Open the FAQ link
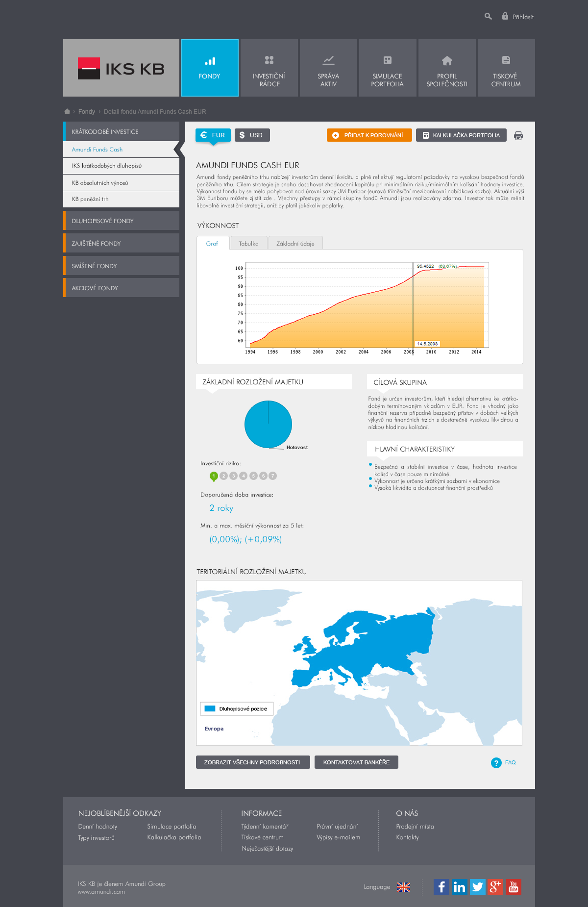 [x=510, y=763]
